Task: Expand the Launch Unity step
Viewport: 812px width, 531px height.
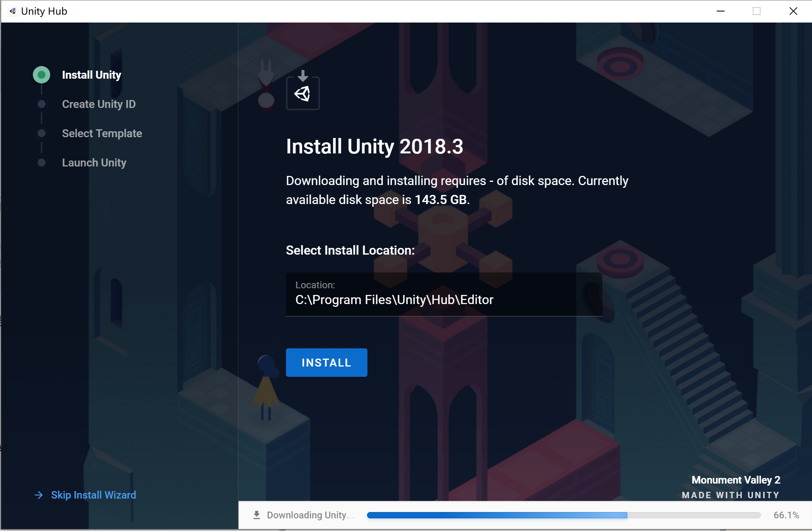Action: [95, 162]
